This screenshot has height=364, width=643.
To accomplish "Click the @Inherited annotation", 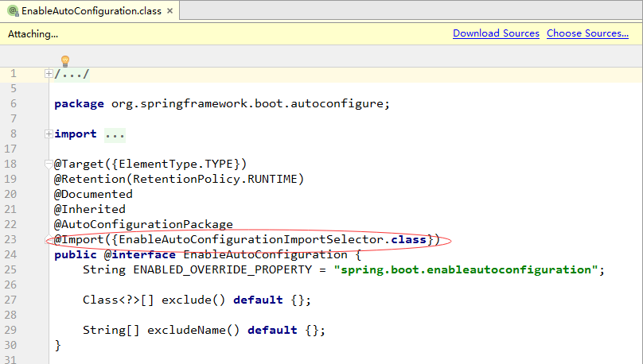I will click(89, 209).
